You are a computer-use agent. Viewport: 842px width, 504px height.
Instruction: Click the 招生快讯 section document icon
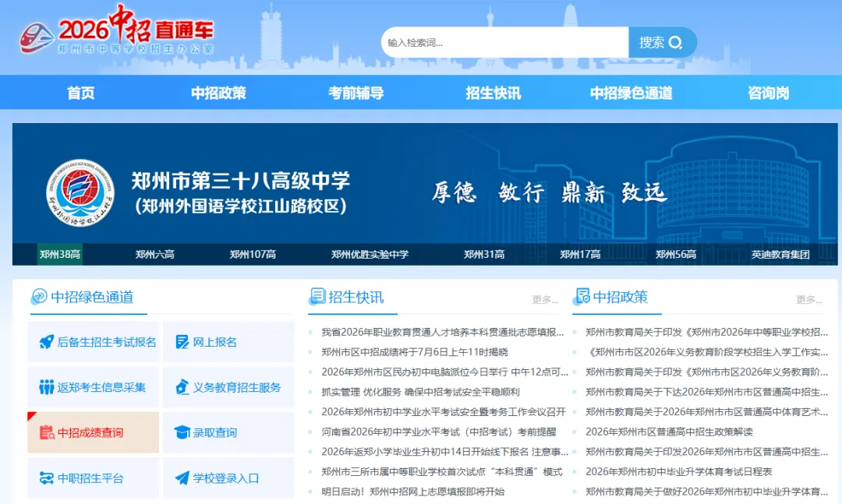click(x=317, y=296)
